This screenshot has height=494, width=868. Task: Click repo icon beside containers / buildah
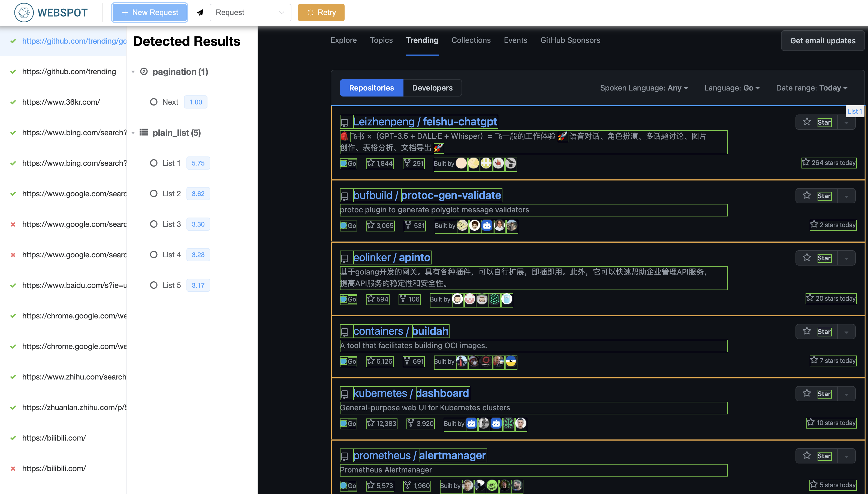tap(344, 332)
